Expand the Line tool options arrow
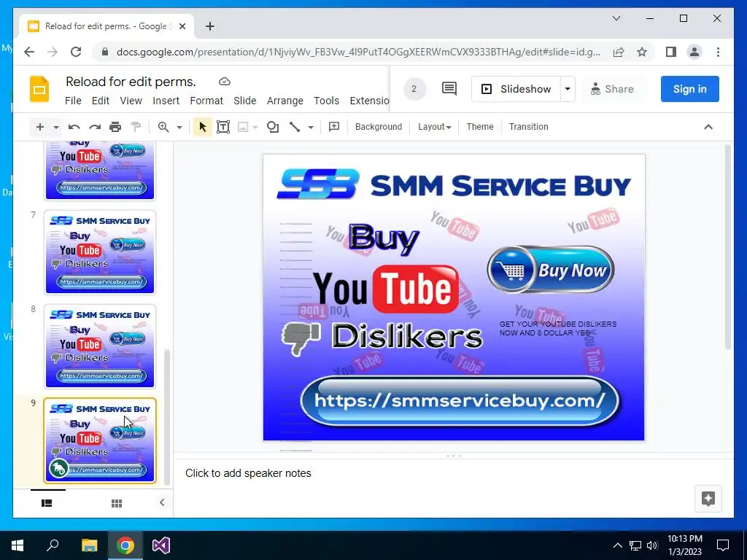 click(311, 127)
